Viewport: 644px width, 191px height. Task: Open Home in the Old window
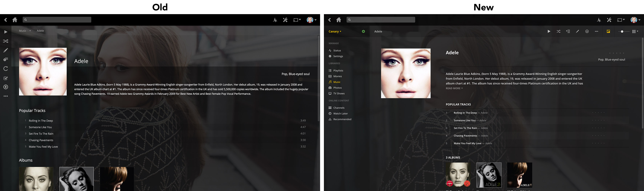15,20
